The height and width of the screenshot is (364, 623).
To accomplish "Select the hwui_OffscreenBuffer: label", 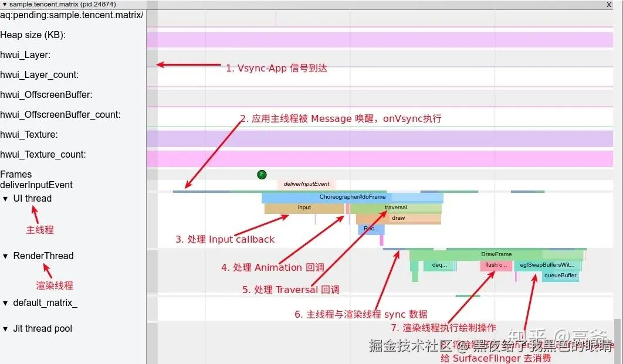I will point(46,94).
